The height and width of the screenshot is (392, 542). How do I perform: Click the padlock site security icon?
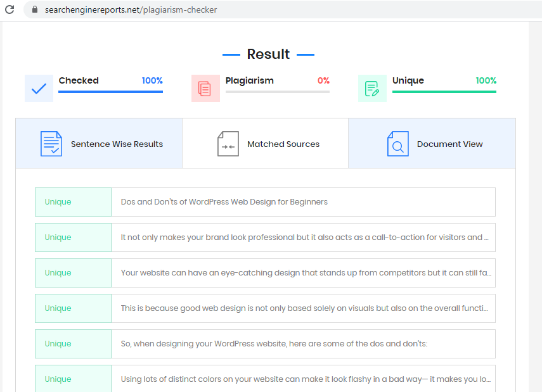tap(35, 9)
